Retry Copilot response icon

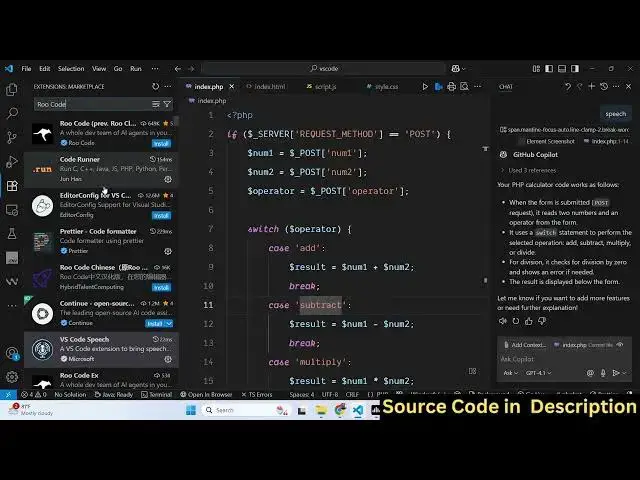pos(516,321)
